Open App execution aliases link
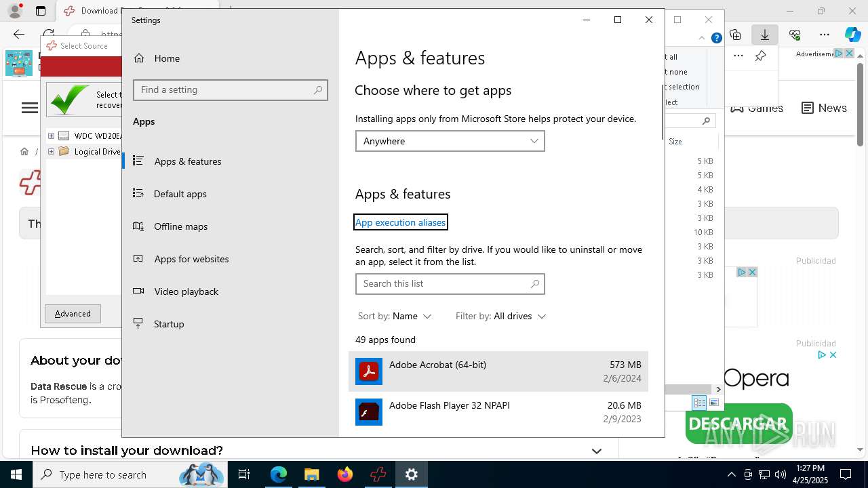The image size is (868, 488). point(401,222)
